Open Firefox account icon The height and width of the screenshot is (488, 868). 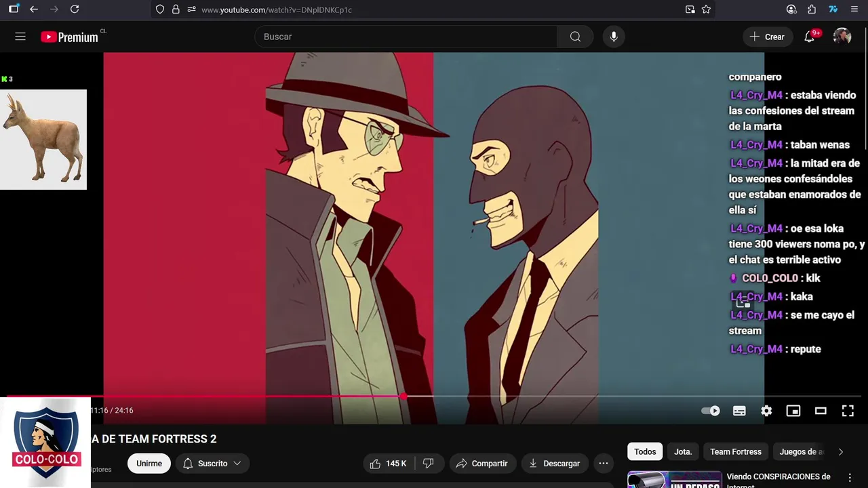(x=791, y=9)
